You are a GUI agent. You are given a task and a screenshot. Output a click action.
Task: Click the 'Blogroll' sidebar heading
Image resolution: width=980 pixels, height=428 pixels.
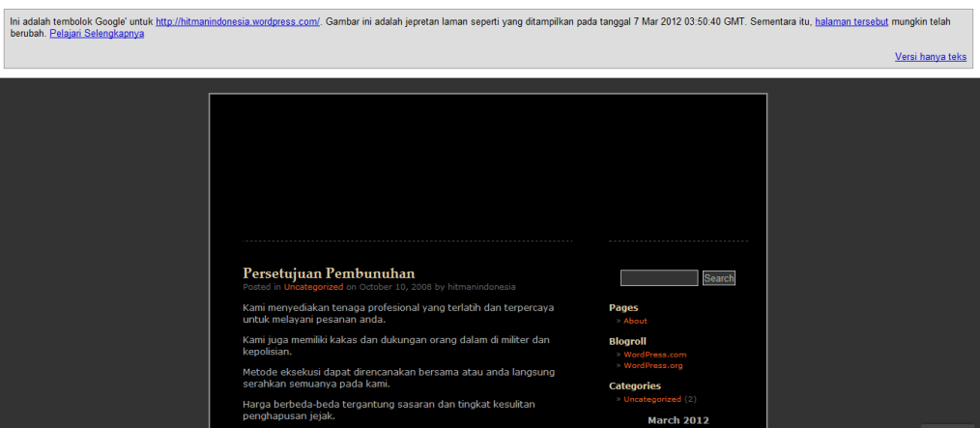[627, 341]
